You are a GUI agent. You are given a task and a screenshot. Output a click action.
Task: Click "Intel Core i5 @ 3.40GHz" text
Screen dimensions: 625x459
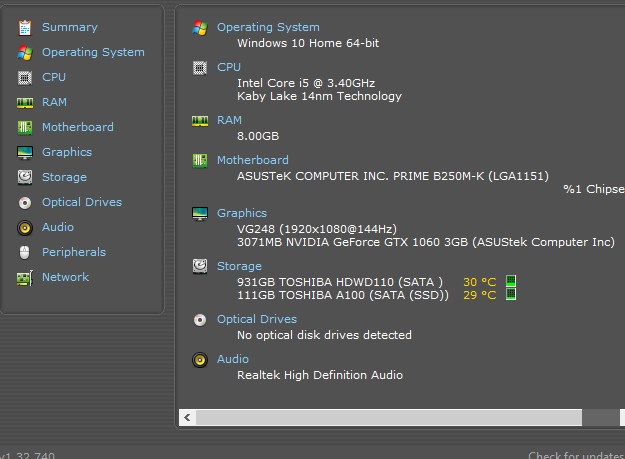point(306,83)
